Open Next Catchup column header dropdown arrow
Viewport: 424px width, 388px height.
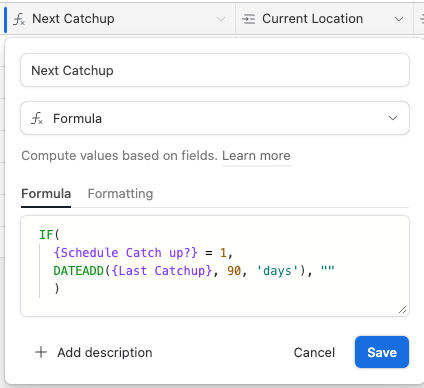point(221,19)
